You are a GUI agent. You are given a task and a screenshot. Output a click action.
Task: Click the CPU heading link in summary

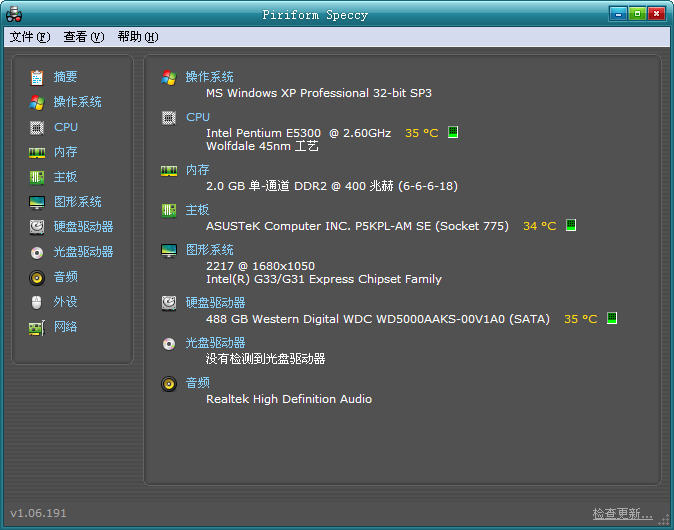pyautogui.click(x=198, y=117)
